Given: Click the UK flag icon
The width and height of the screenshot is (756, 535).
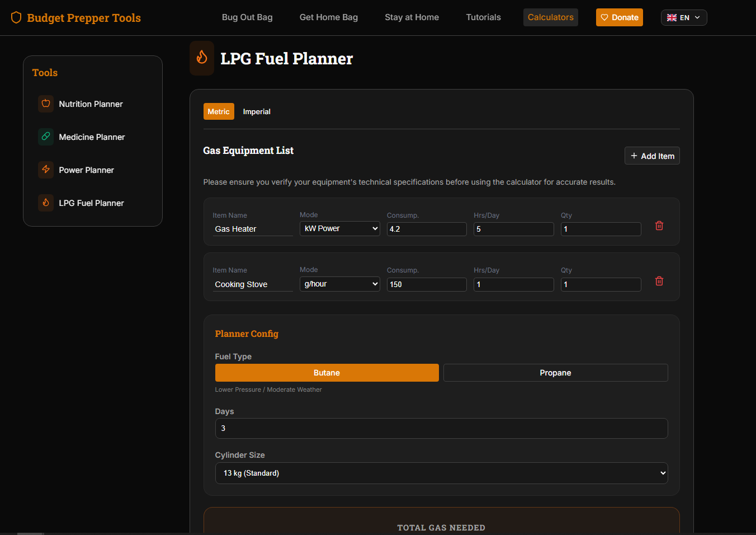Looking at the screenshot, I should click(672, 18).
